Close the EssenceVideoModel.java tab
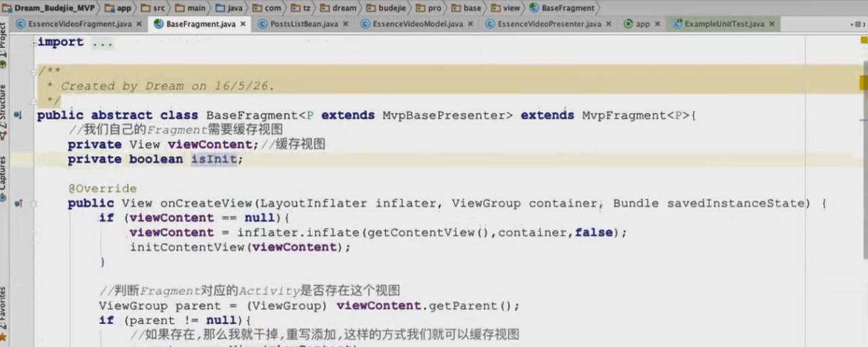Viewport: 868px width, 347px height. pyautogui.click(x=470, y=24)
